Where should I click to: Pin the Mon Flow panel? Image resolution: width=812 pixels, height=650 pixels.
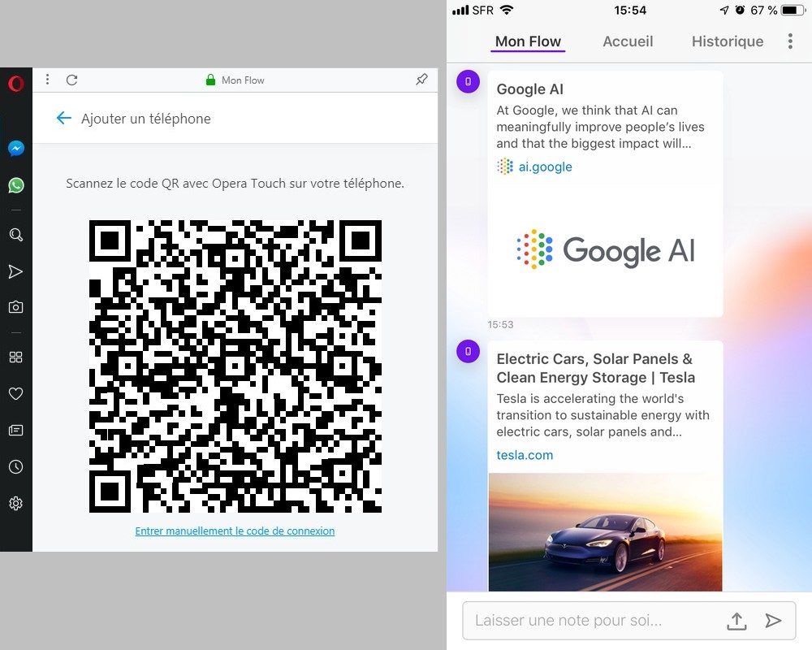421,80
